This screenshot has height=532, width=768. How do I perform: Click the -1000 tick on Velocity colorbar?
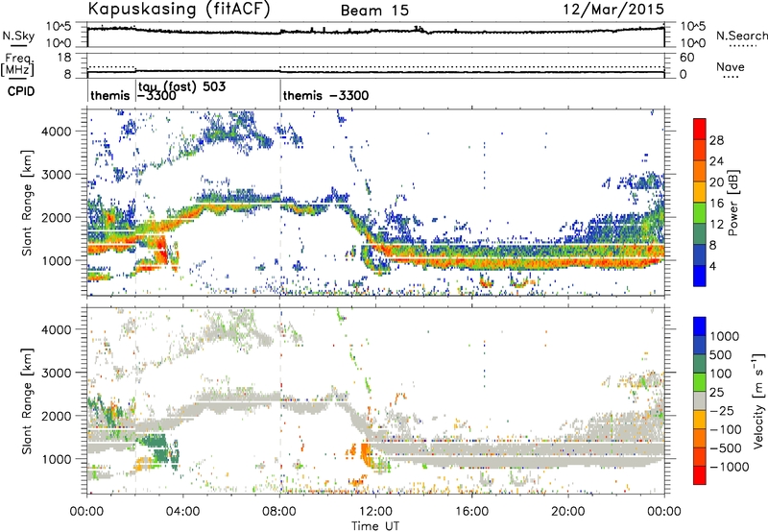729,467
